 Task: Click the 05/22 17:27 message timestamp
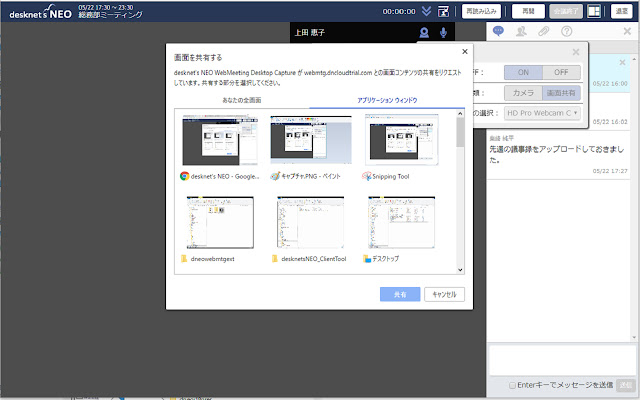pos(610,171)
